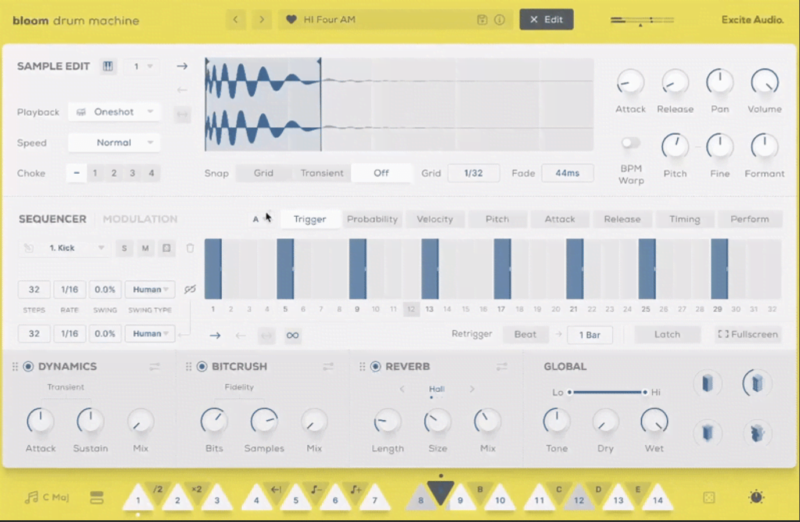
Task: Select choke group 1
Action: (x=95, y=173)
